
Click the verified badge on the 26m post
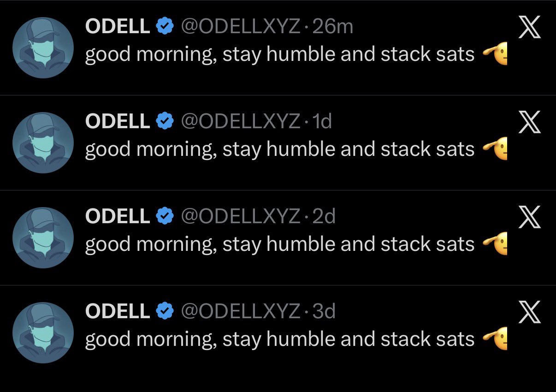point(165,27)
